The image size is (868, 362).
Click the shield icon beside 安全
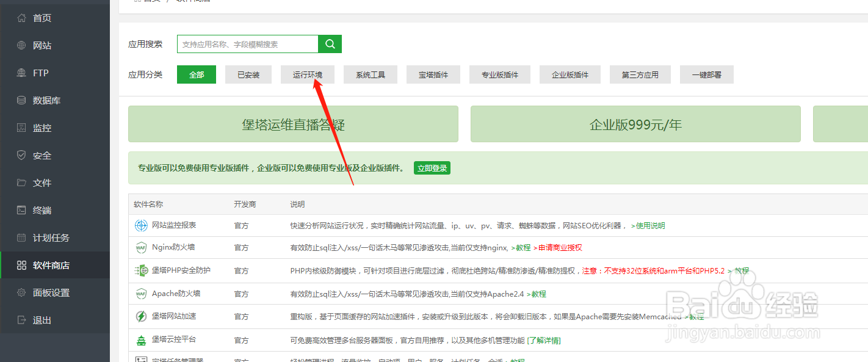pyautogui.click(x=21, y=156)
